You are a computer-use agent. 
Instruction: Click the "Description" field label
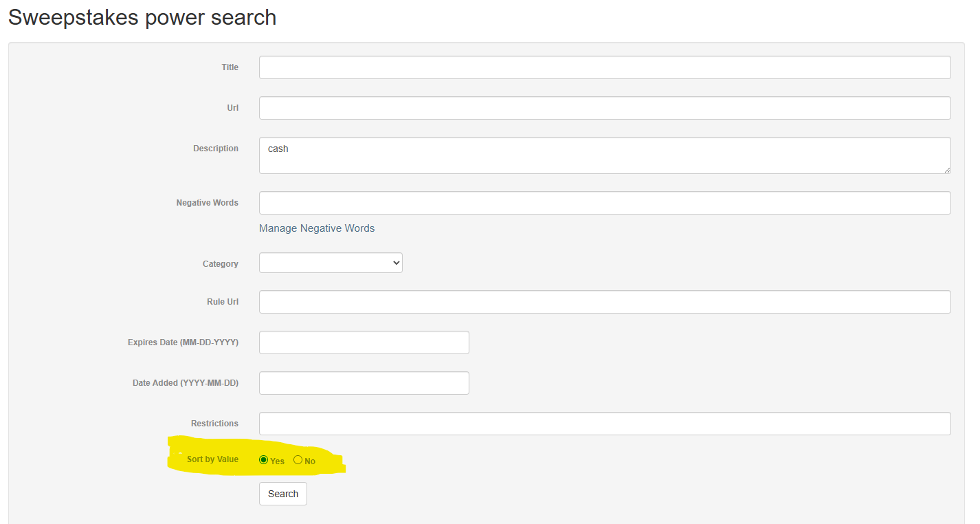click(x=216, y=149)
